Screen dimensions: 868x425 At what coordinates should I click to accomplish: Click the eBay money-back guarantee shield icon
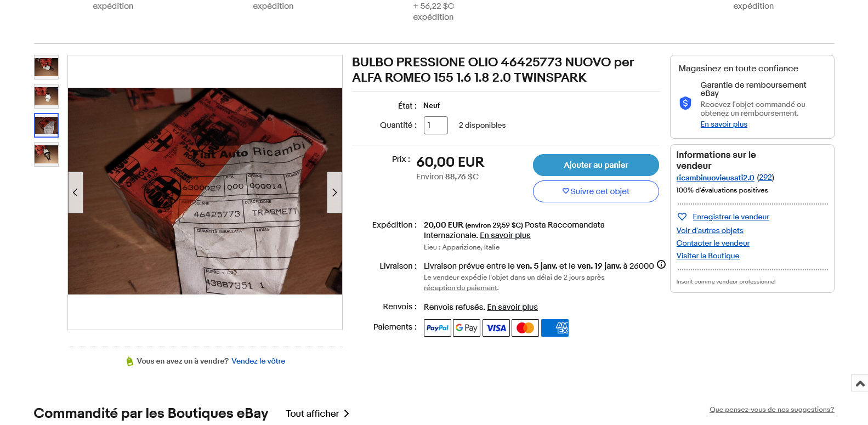coord(685,103)
